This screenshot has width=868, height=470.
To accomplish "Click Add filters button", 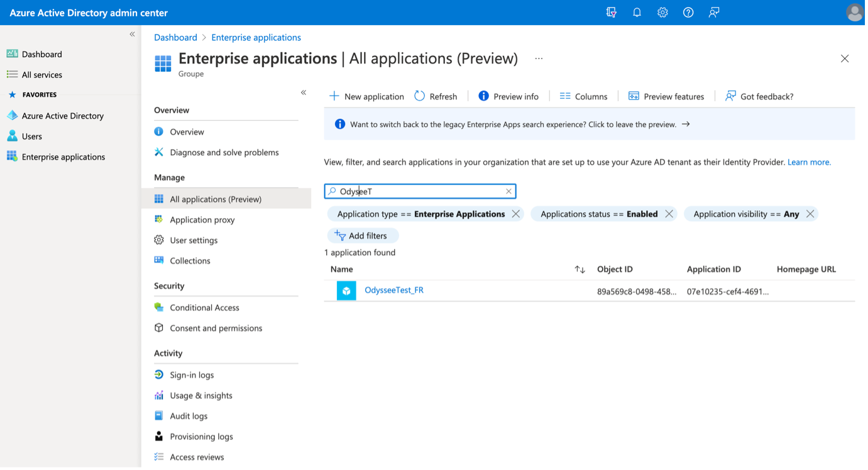I will coord(363,236).
